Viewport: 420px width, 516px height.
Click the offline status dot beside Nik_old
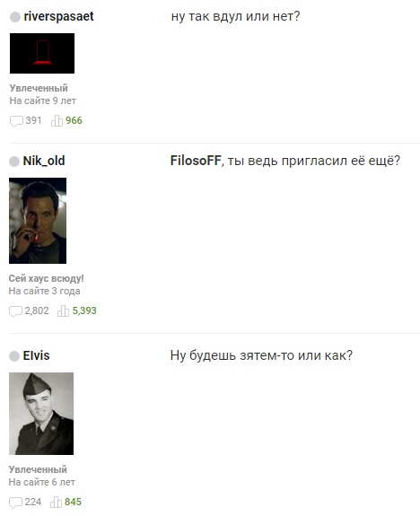14,162
